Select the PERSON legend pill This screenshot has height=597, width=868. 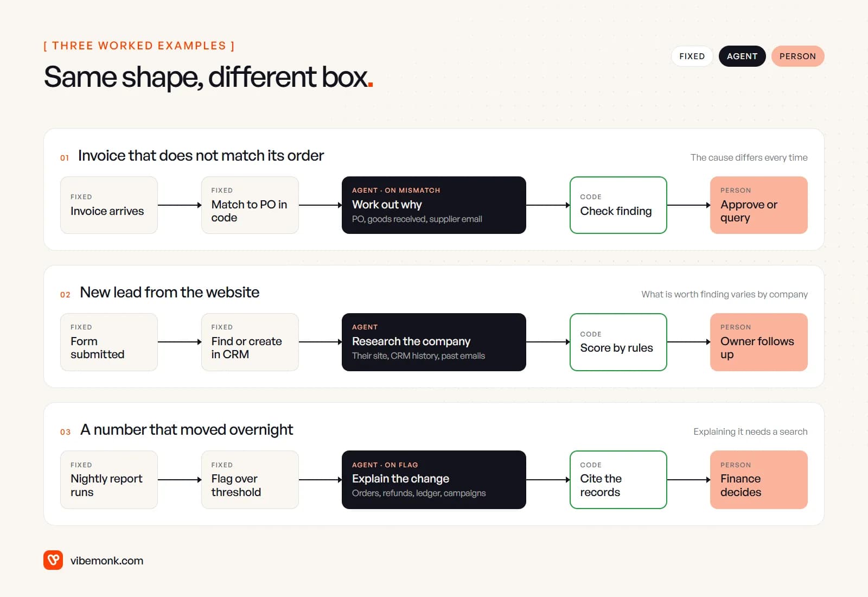[x=797, y=56]
